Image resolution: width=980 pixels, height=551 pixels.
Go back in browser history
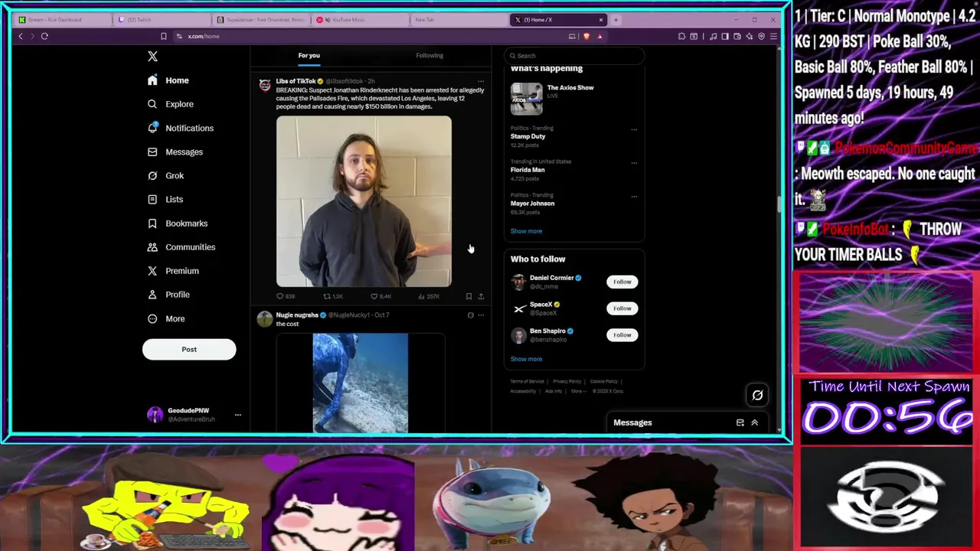(21, 36)
